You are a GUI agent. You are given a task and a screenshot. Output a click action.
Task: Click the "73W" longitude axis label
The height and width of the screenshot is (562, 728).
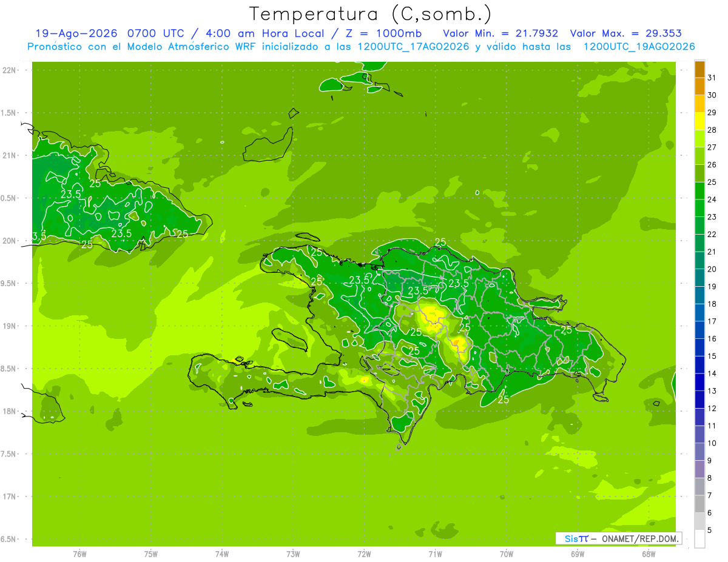click(x=293, y=554)
